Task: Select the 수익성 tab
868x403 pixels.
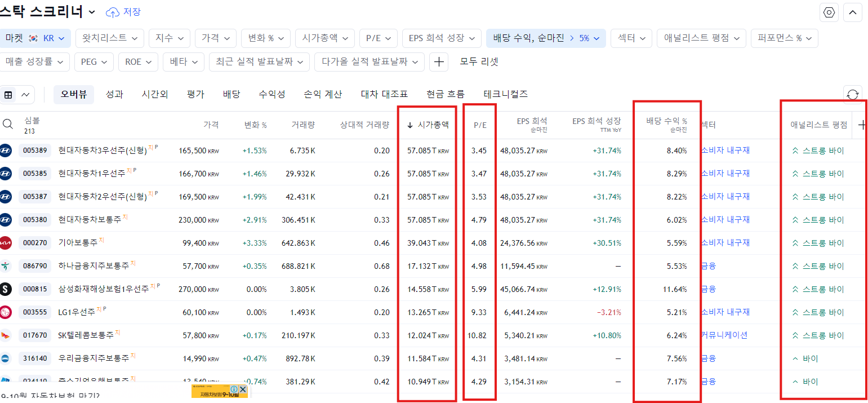Action: click(x=272, y=95)
